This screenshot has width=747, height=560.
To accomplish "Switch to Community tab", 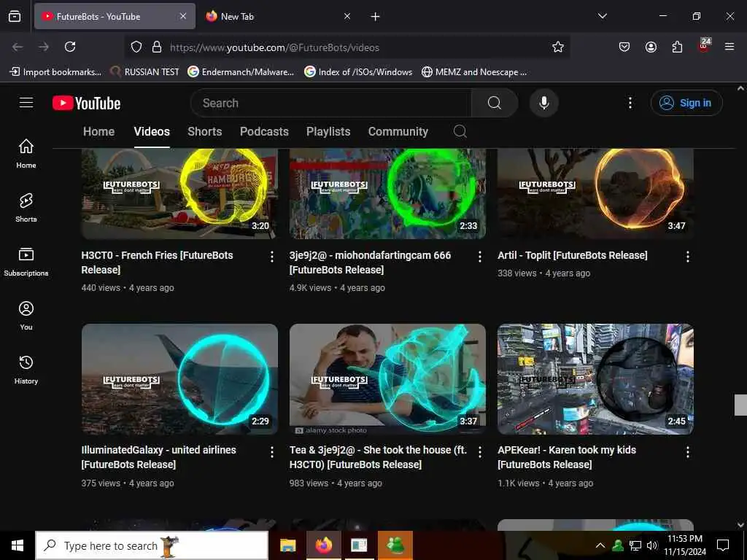I will click(x=398, y=131).
